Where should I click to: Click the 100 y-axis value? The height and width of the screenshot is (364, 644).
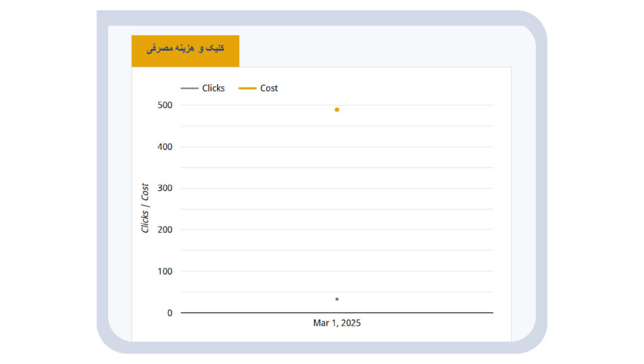pyautogui.click(x=165, y=271)
